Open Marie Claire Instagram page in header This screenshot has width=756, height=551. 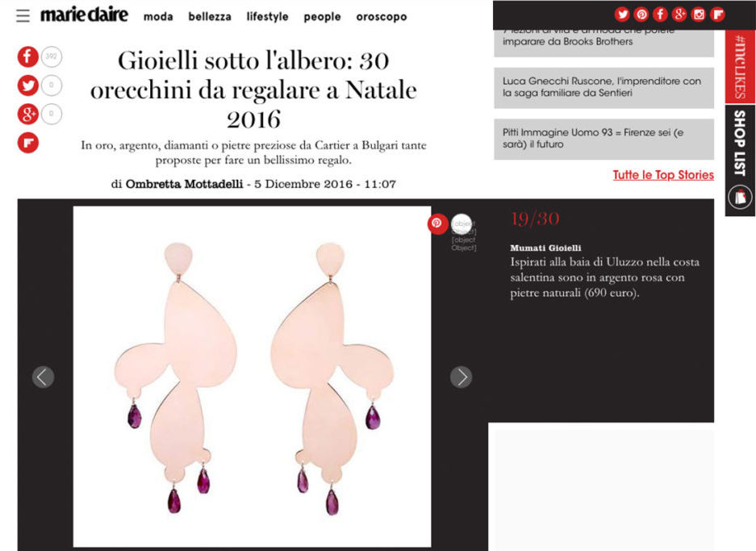[x=698, y=15]
